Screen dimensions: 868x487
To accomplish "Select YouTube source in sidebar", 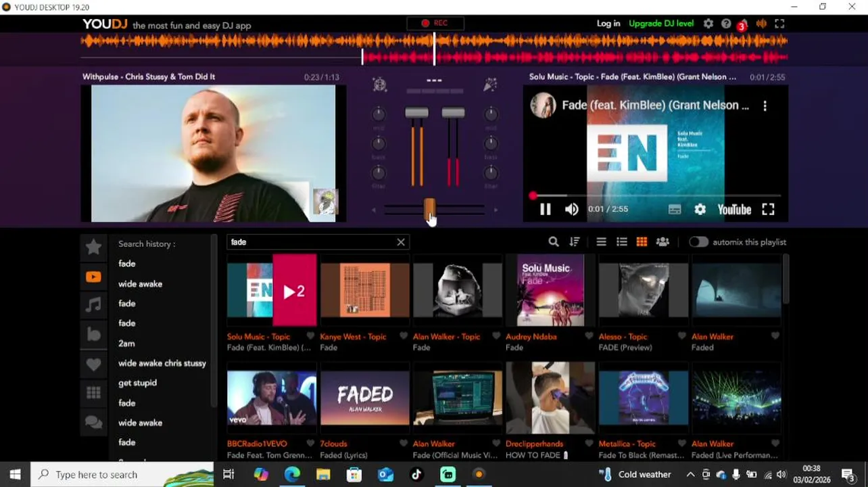I will pyautogui.click(x=94, y=276).
